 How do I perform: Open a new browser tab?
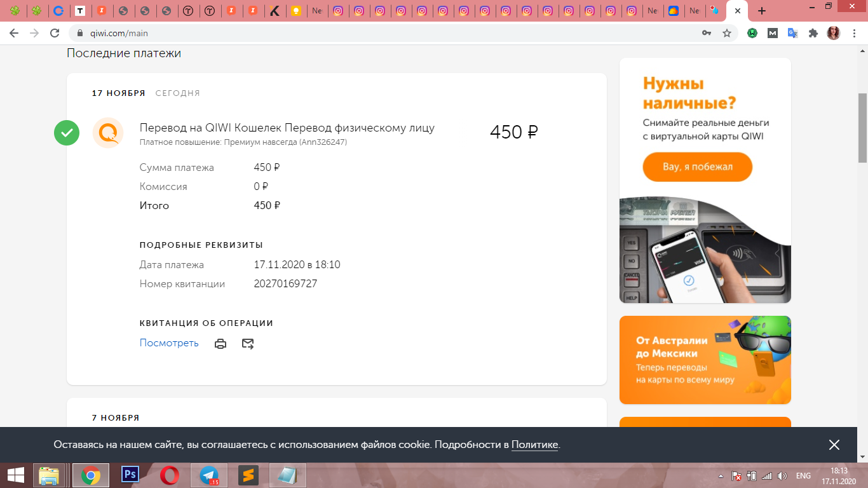tap(762, 11)
